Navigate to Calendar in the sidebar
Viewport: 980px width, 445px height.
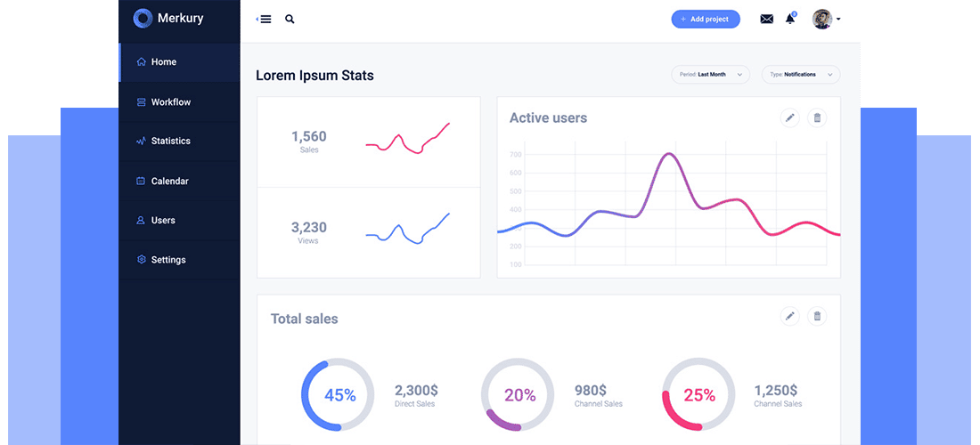169,182
